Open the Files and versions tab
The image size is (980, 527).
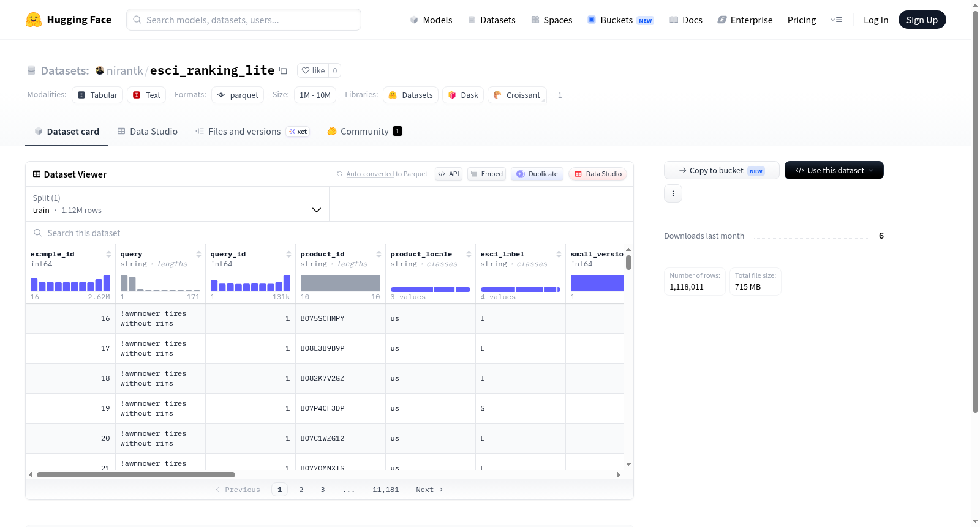252,131
